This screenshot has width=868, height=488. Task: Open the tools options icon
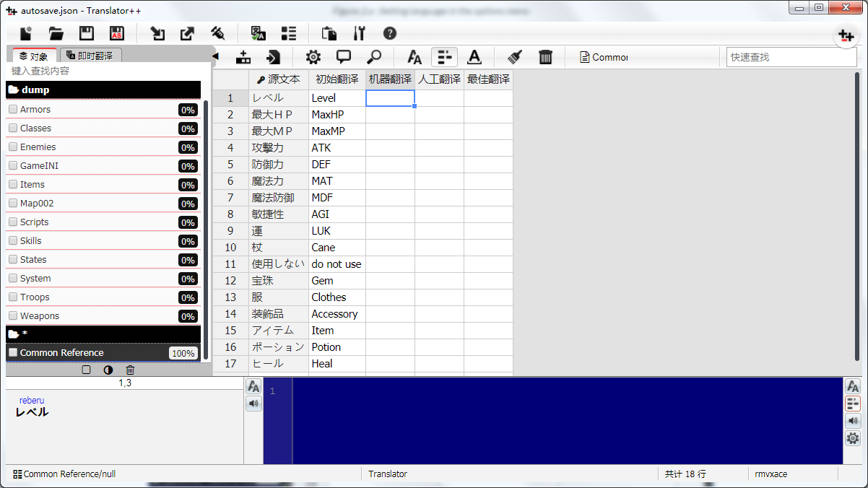360,33
